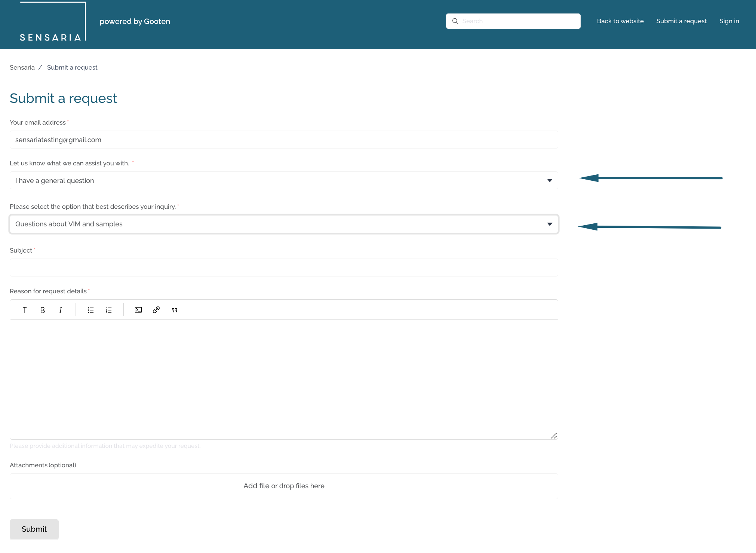Click Sign in

point(729,21)
